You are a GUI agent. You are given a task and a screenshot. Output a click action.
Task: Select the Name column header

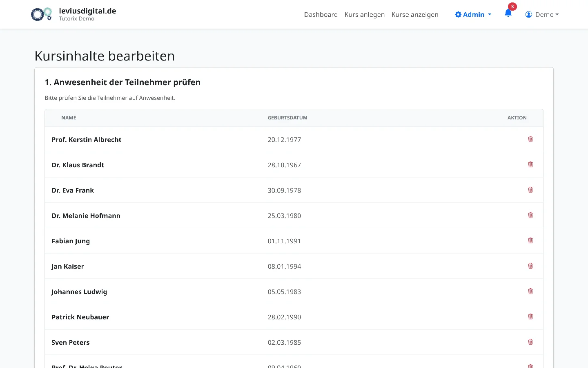(69, 118)
